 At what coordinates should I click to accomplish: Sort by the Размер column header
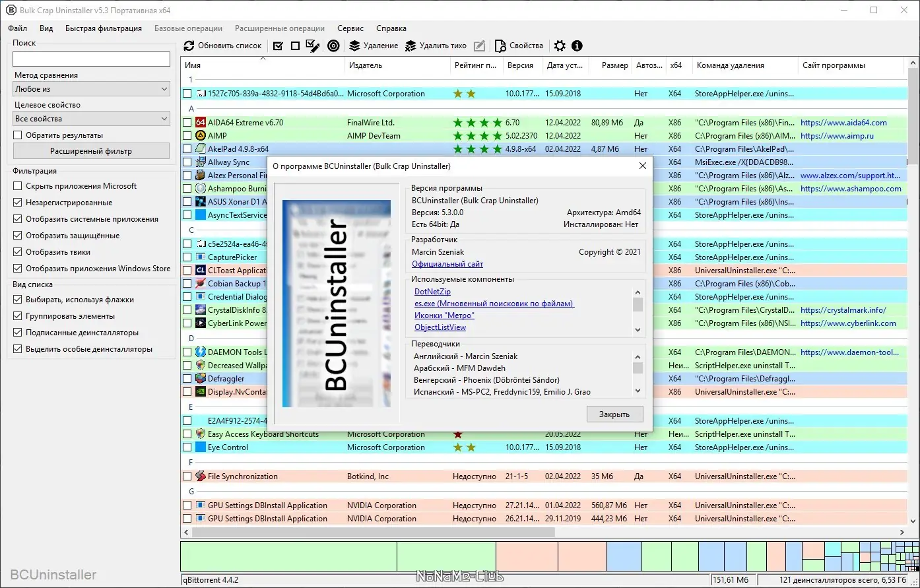(612, 65)
